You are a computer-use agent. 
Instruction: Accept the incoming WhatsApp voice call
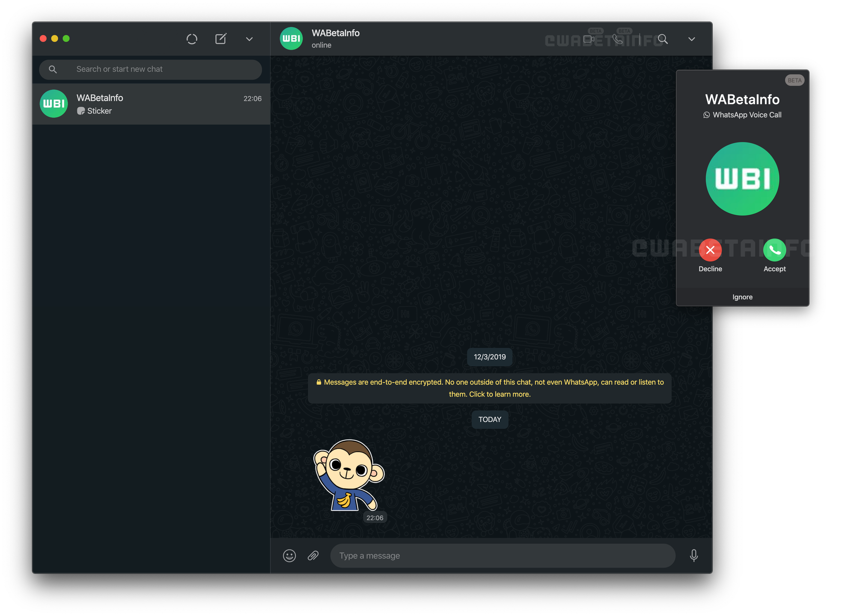[x=774, y=250]
